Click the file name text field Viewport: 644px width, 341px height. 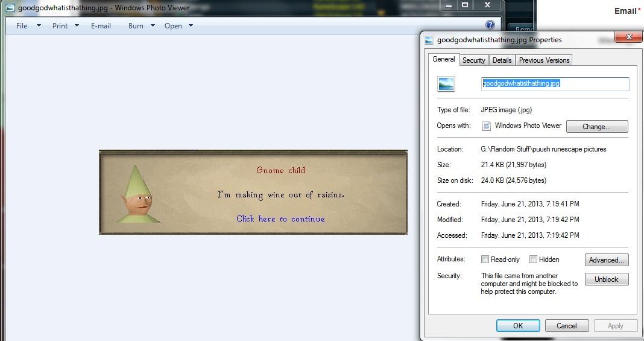(x=555, y=84)
